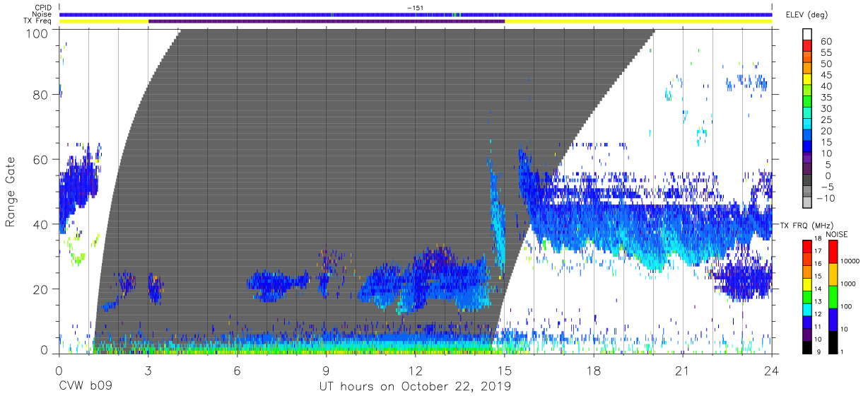Pick TX FRQ bar swatch between 12 and 13
Screen dimensions: 868x401
(x=806, y=309)
